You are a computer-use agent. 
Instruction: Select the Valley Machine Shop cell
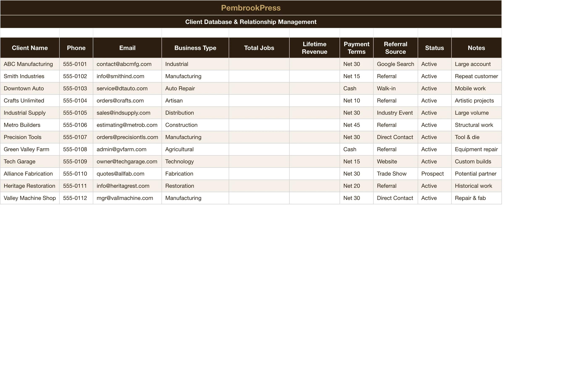click(x=30, y=198)
